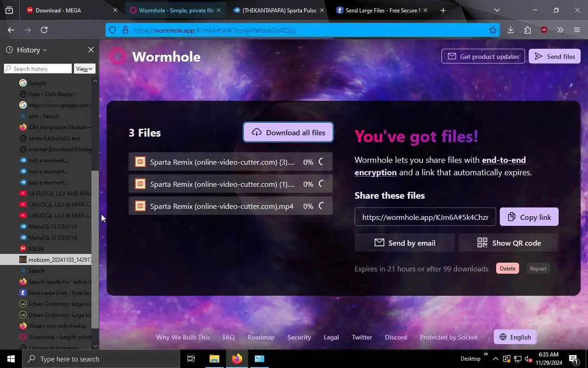Click the Send files button

pyautogui.click(x=554, y=57)
